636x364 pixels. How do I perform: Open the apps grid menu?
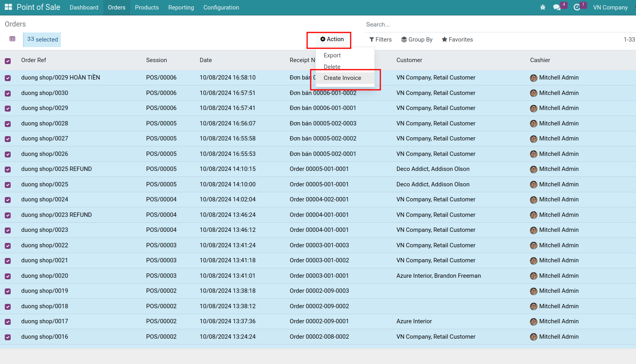pos(8,7)
